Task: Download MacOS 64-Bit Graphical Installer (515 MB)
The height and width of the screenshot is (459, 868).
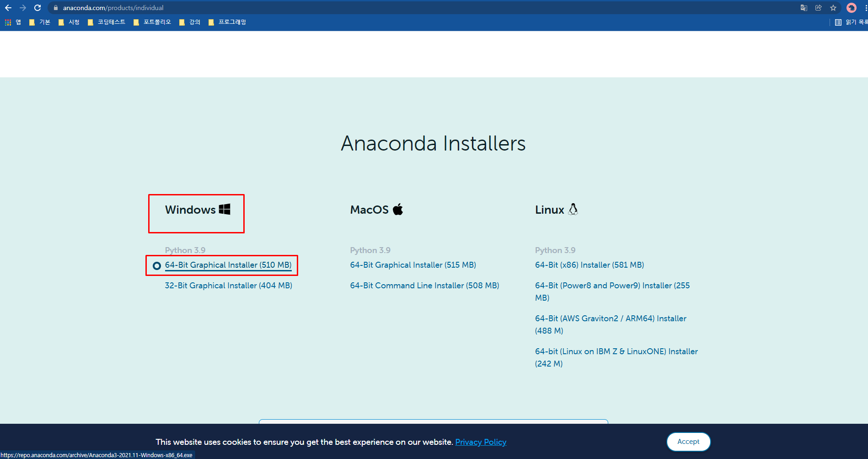Action: click(x=413, y=265)
